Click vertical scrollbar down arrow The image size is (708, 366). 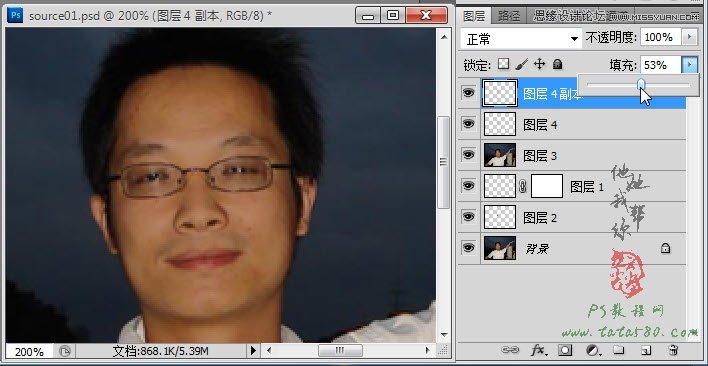click(x=444, y=335)
